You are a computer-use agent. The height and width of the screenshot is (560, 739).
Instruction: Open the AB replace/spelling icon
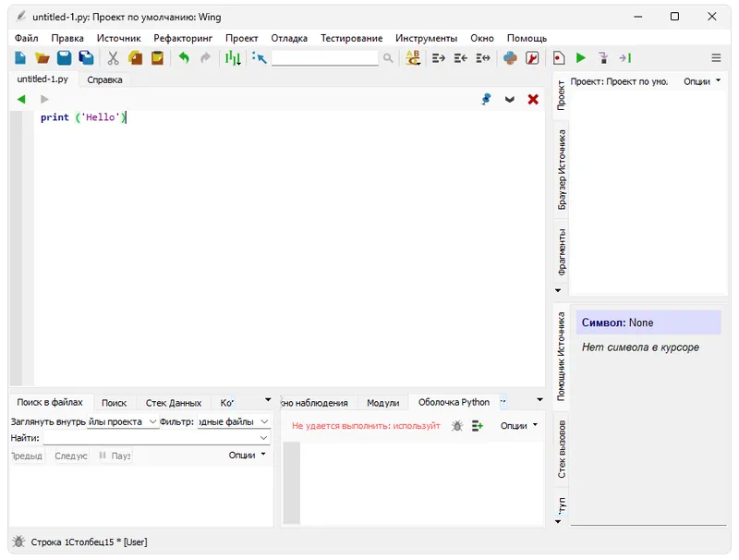(x=413, y=58)
